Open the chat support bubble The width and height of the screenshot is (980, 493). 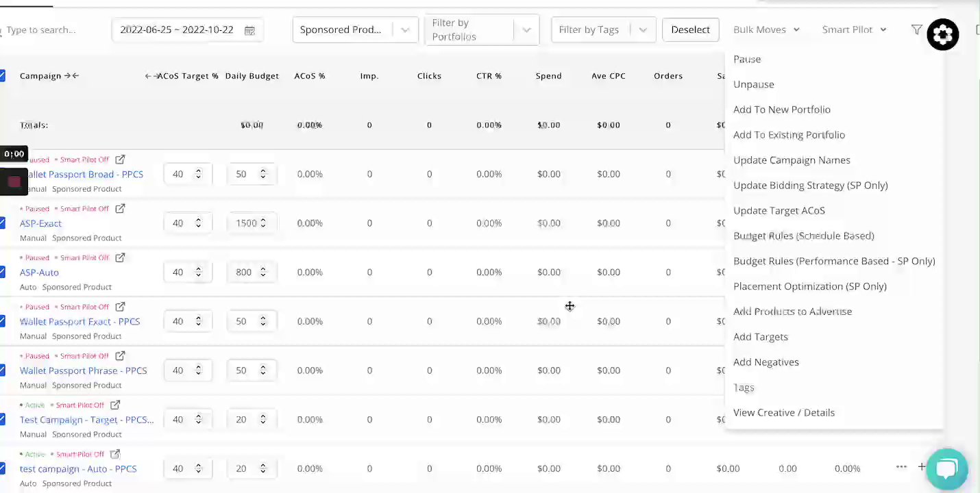[946, 469]
